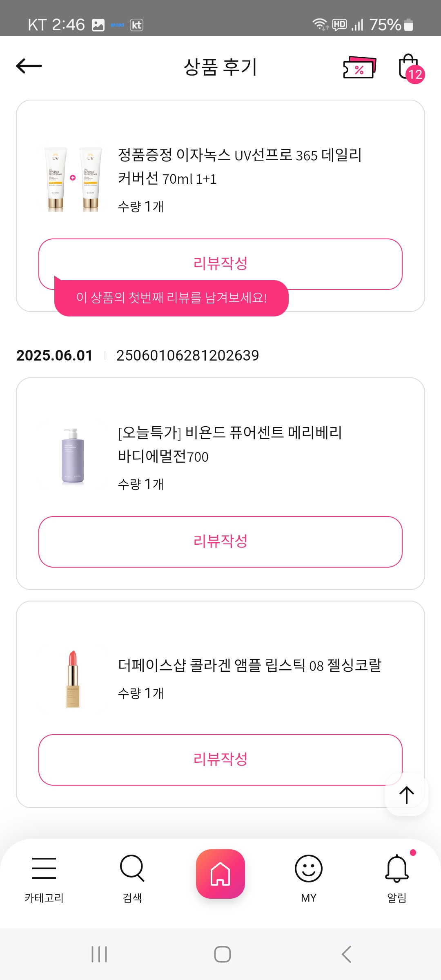Tap the 이자녹스 sunscreen product thumbnail
This screenshot has width=441, height=980.
73,180
